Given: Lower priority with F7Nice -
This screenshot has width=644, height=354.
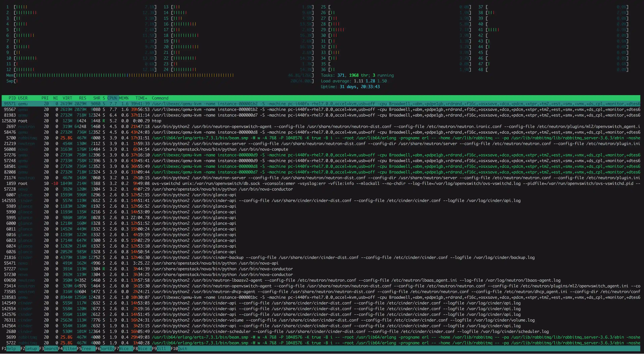Looking at the screenshot, I should pyautogui.click(x=124, y=348).
